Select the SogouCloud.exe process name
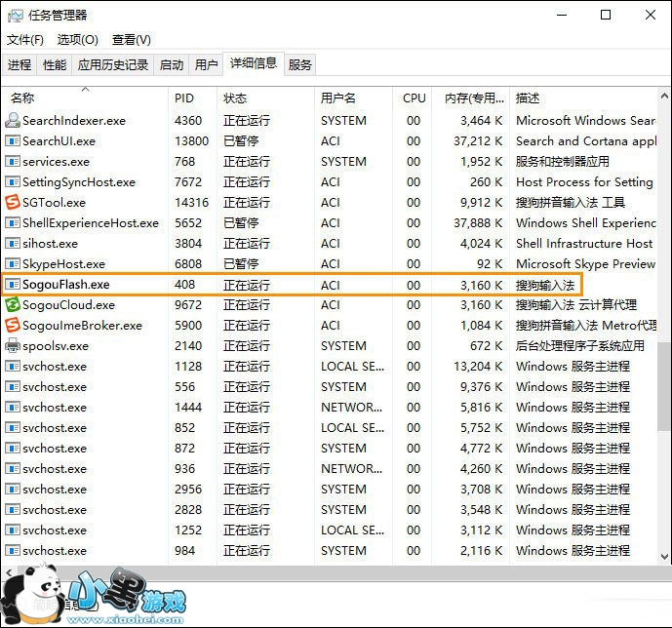Viewport: 672px width, 628px height. [x=68, y=305]
